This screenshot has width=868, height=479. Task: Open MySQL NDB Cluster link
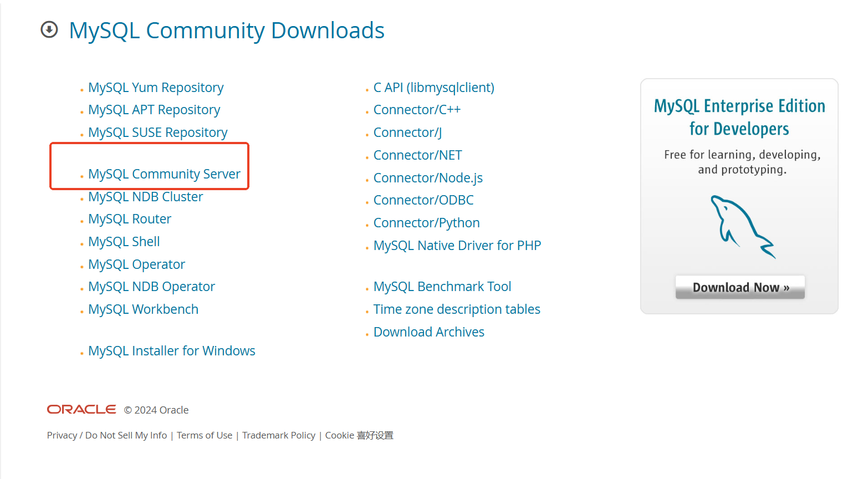pos(146,197)
